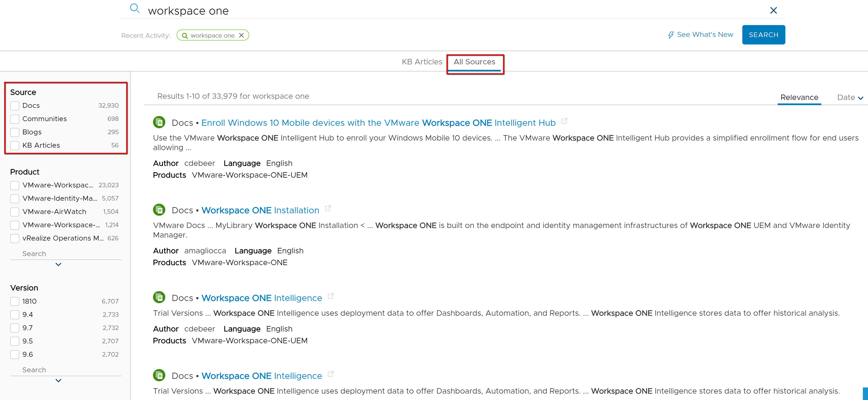The width and height of the screenshot is (868, 400).
Task: Check the VMware-Workspace-... 1,214 product filter
Action: coord(15,225)
